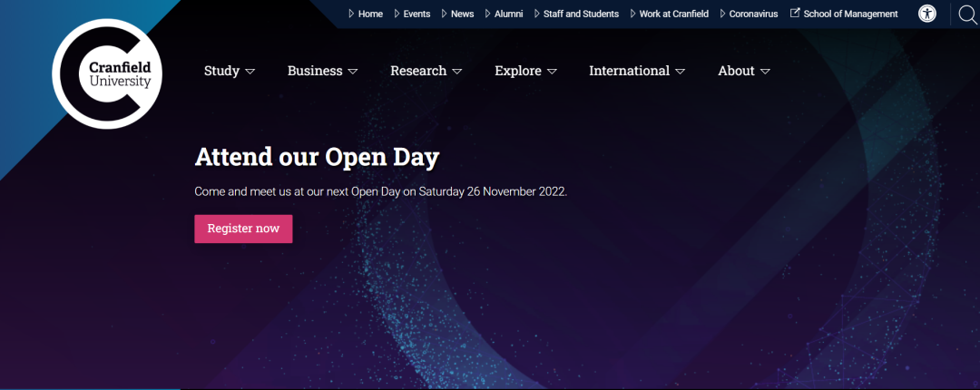The height and width of the screenshot is (390, 980).
Task: Open the News top link
Action: (x=457, y=14)
